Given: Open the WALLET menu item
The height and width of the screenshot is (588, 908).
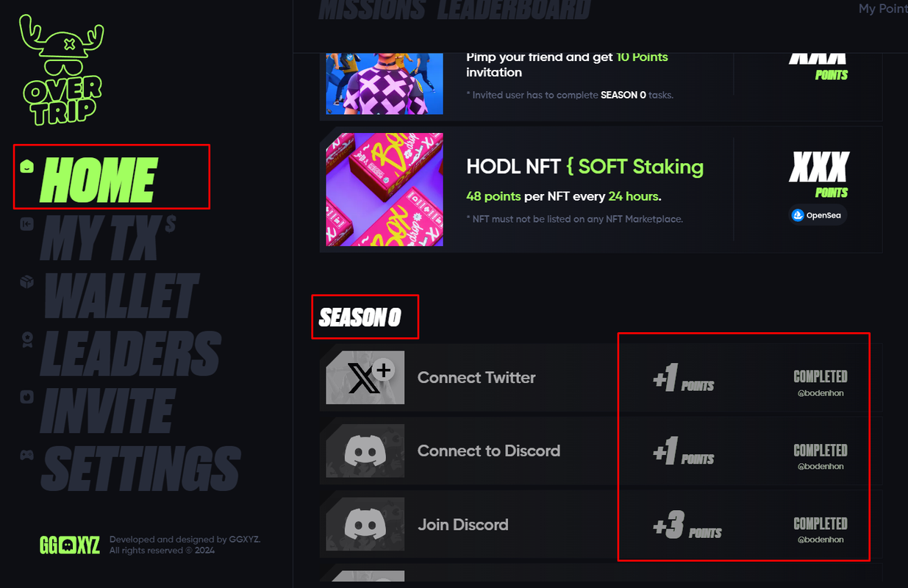Looking at the screenshot, I should point(121,296).
